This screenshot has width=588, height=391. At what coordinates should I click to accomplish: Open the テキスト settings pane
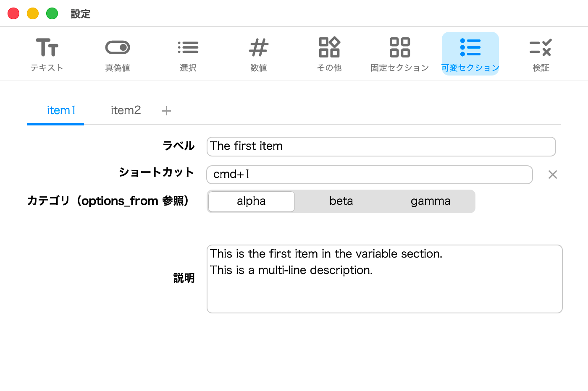tap(47, 54)
